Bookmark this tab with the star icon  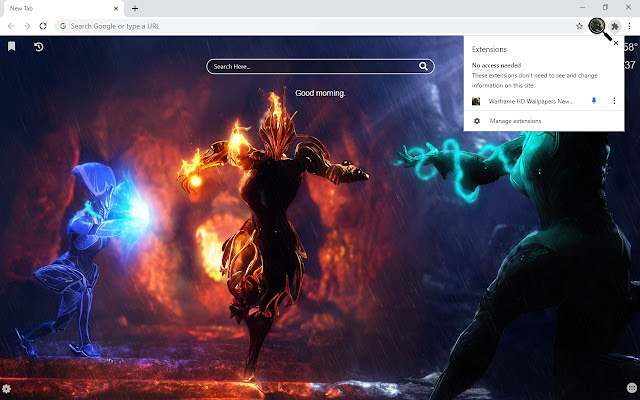579,26
